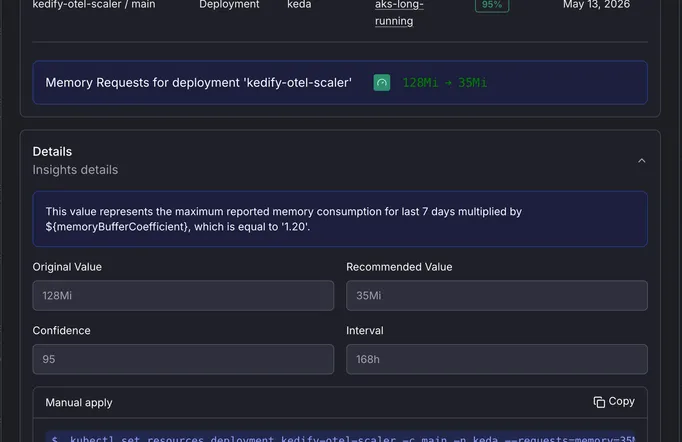Select the Interval field showing 168h
The width and height of the screenshot is (682, 442).
[x=497, y=359]
